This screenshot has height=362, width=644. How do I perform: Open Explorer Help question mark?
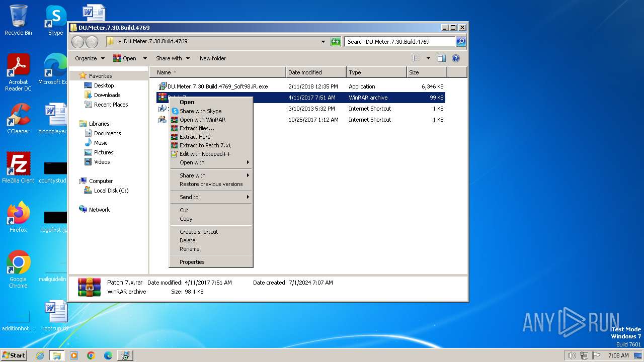pos(456,58)
